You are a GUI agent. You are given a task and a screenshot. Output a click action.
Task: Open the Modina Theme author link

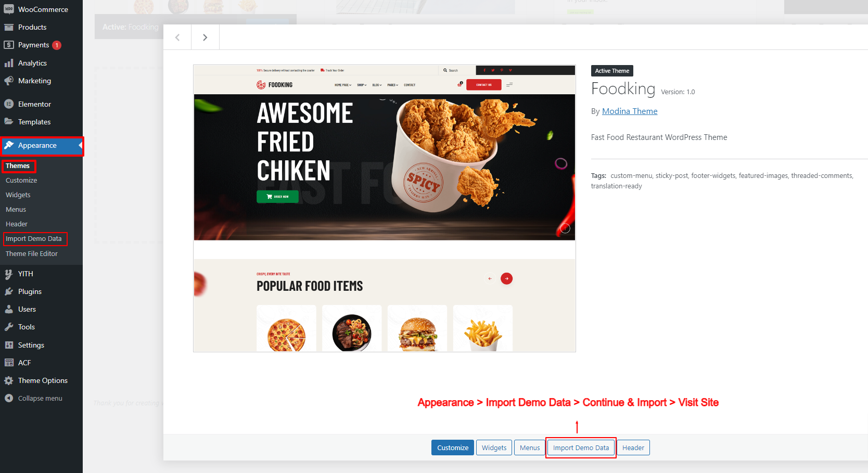(x=630, y=111)
